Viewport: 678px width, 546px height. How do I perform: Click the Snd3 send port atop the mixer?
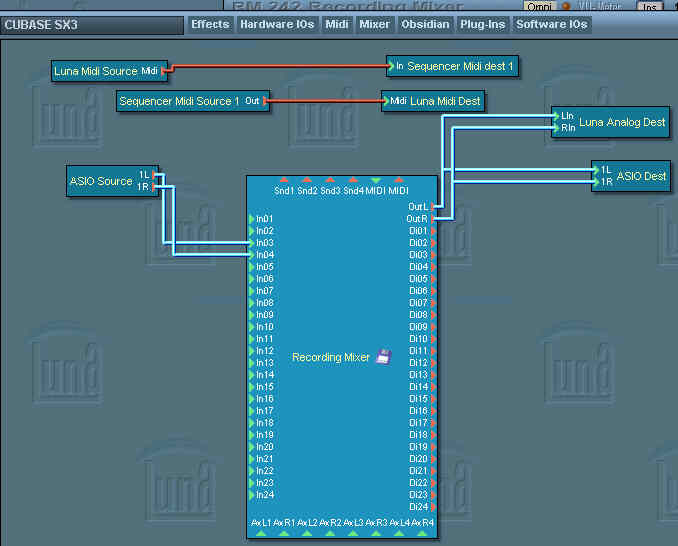[x=330, y=179]
